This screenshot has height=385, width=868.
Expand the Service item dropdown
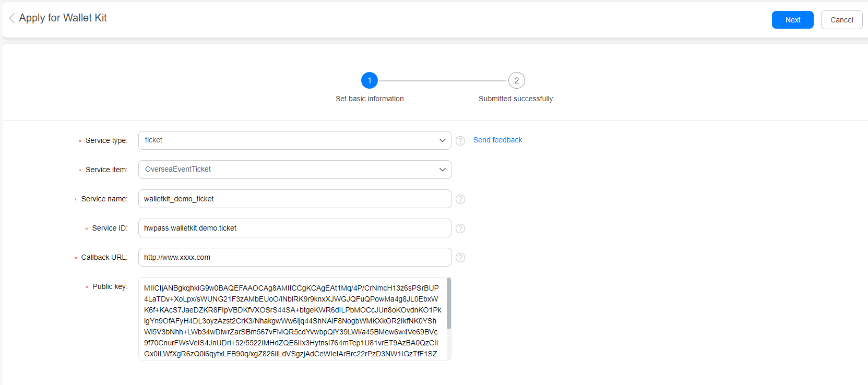tap(294, 170)
